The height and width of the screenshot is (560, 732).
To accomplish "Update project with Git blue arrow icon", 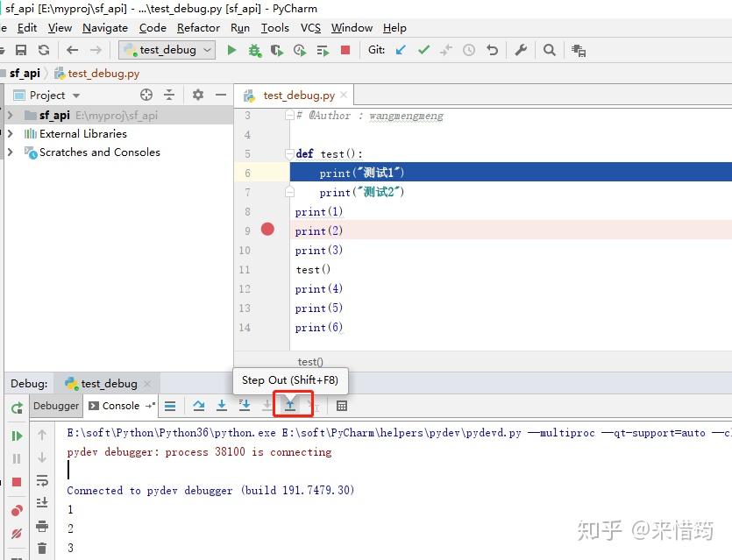I will tap(401, 50).
